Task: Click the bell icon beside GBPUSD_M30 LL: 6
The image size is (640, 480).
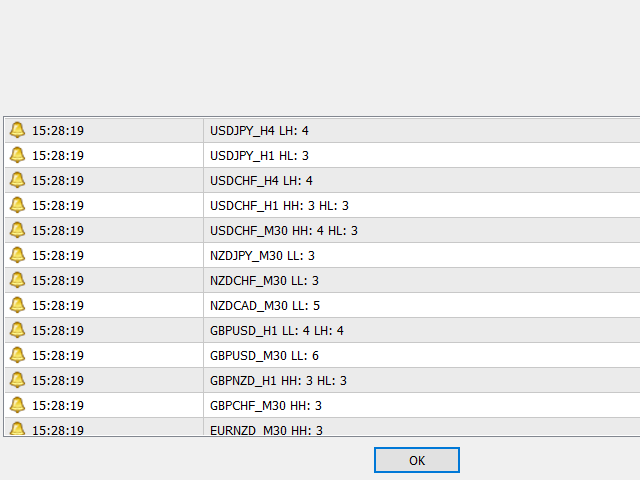Action: tap(17, 355)
